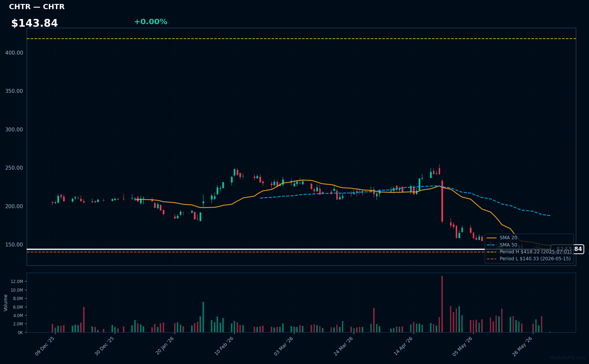Screen dimensions: 589x364
Task: Click the current price tag on right axis
Action: click(x=567, y=249)
